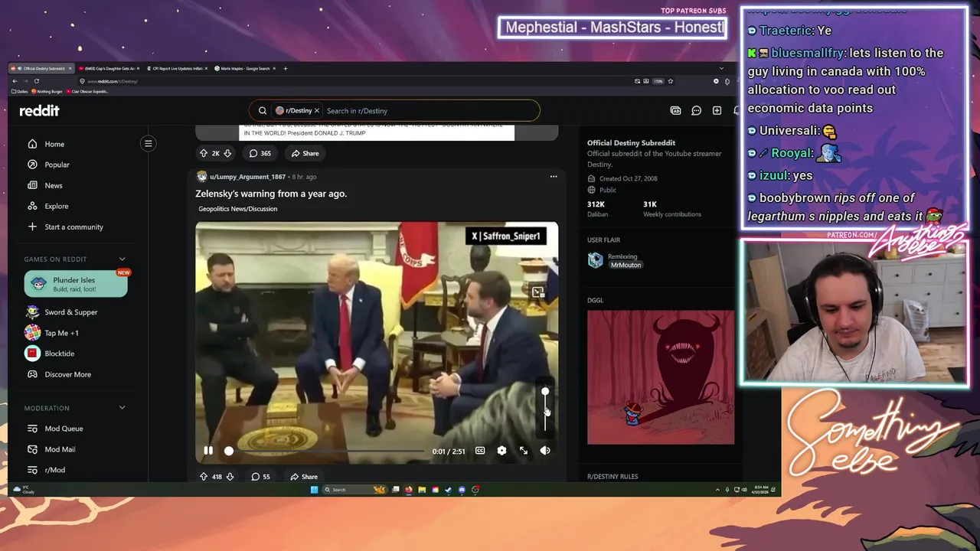The height and width of the screenshot is (551, 980).
Task: Open Mod Queue
Action: tap(64, 429)
